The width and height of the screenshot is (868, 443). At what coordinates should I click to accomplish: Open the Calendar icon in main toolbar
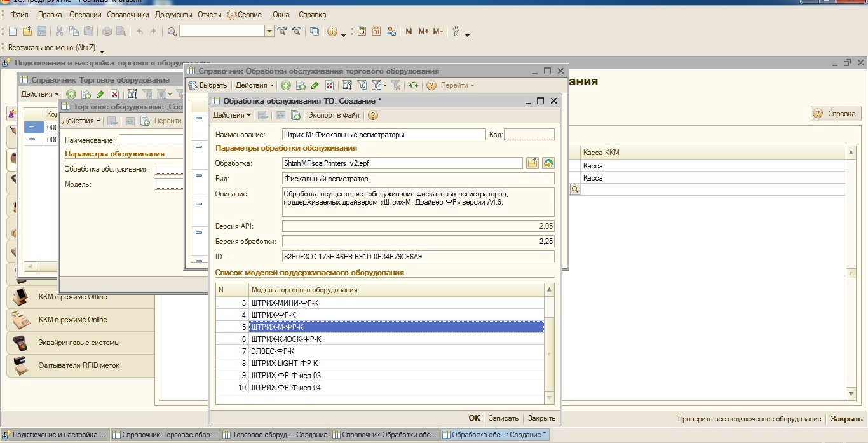pyautogui.click(x=376, y=31)
